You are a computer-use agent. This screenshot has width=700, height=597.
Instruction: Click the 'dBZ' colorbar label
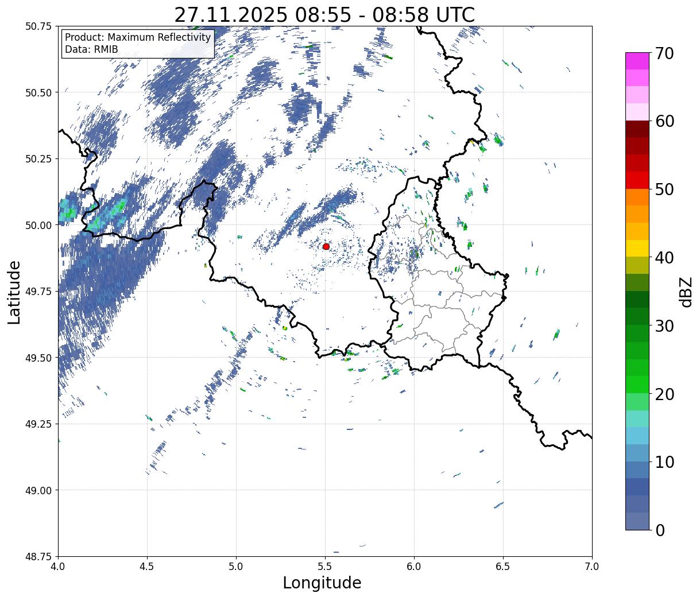pyautogui.click(x=686, y=292)
